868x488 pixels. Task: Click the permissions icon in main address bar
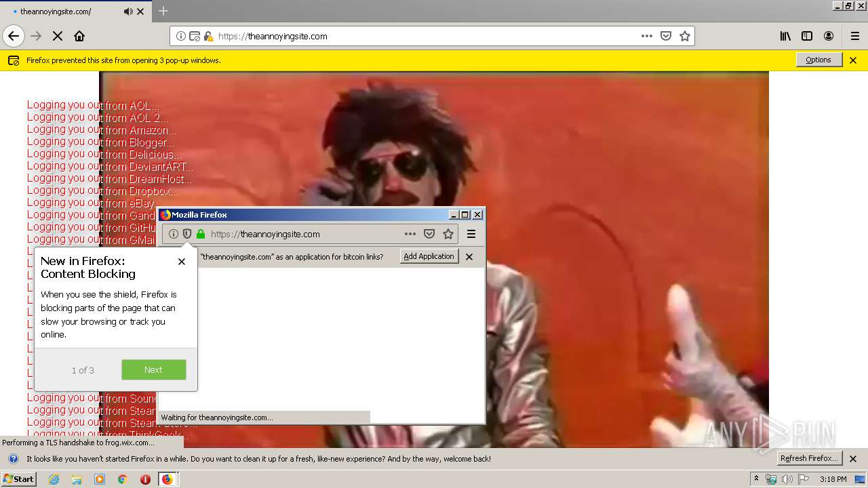point(195,36)
